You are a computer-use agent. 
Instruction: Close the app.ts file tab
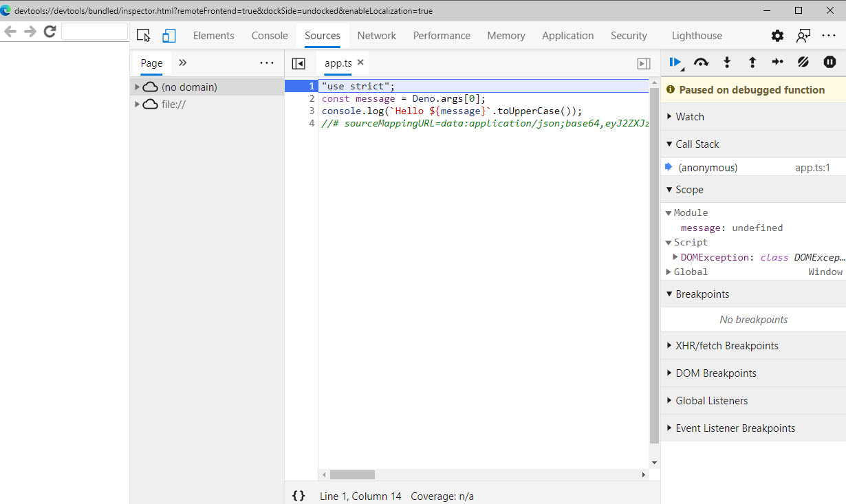pos(360,63)
